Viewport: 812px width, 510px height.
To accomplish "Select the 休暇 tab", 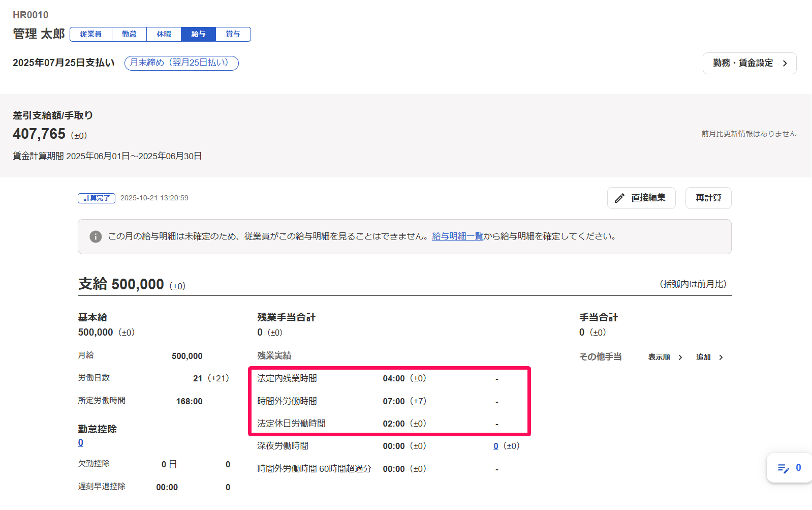I will 164,34.
